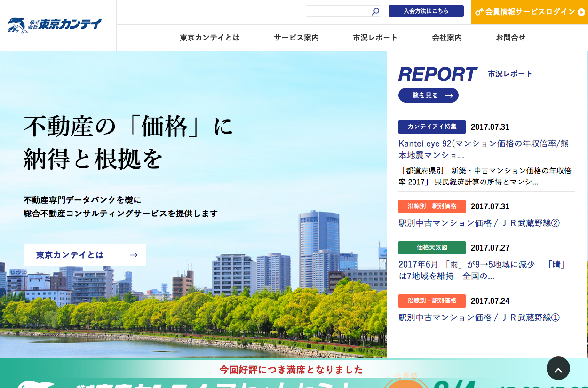The width and height of the screenshot is (588, 388).
Task: Click the play arrow icon after 会員情報サービスログイン
Action: coord(581,12)
